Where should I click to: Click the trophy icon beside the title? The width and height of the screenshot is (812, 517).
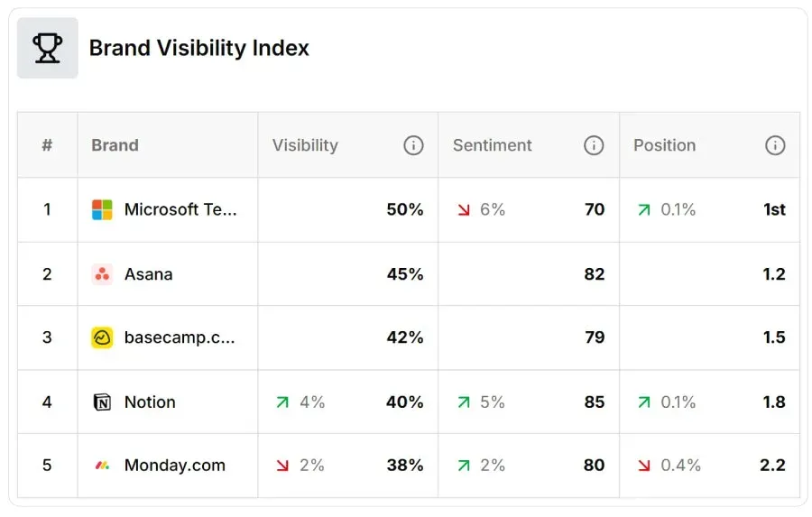pyautogui.click(x=47, y=48)
